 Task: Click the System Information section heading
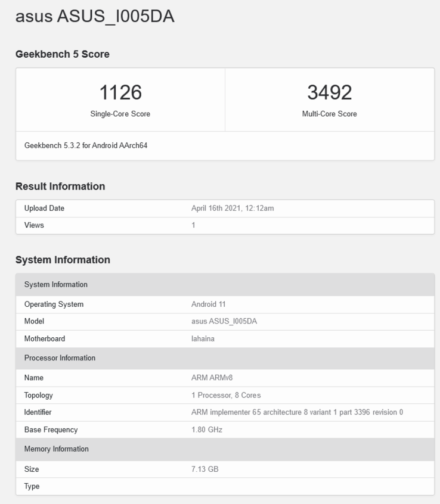pyautogui.click(x=63, y=260)
